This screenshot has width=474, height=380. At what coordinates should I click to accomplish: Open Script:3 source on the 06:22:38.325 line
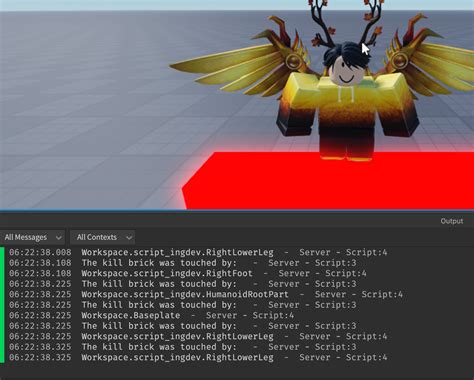[336, 347]
